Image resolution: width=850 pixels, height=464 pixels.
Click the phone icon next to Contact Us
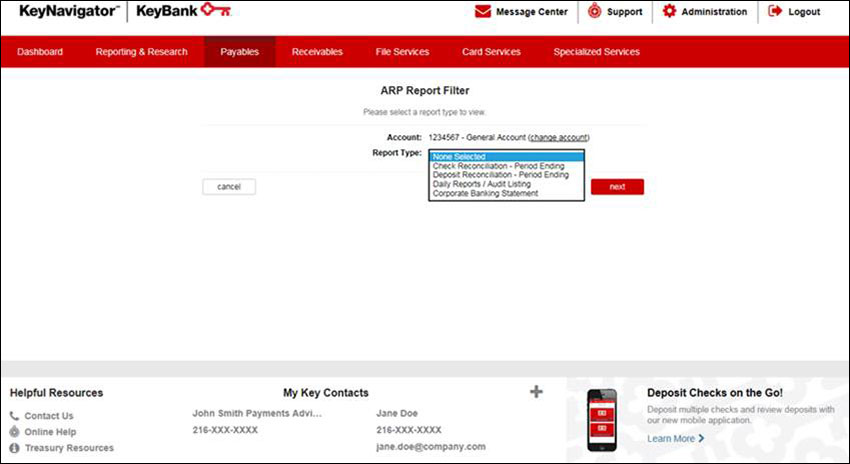click(x=14, y=416)
